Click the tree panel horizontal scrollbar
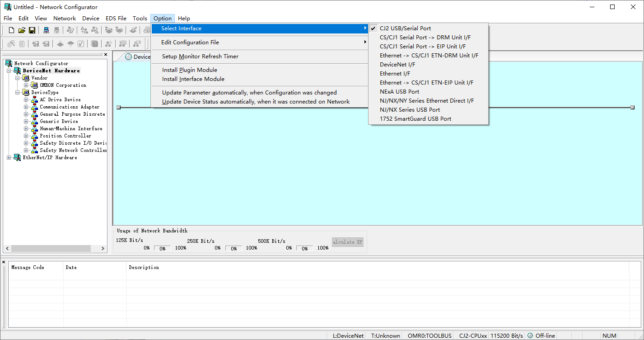Screen dimensions: 644x340 53,249
